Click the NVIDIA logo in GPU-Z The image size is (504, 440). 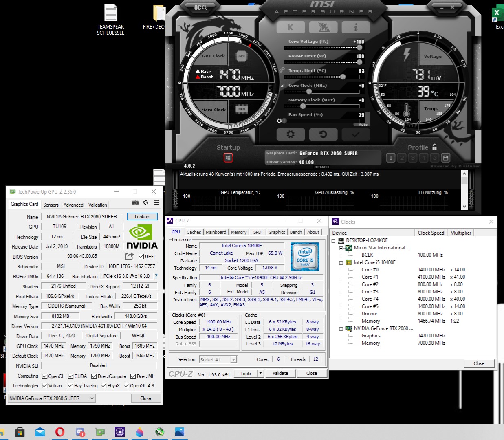point(142,237)
